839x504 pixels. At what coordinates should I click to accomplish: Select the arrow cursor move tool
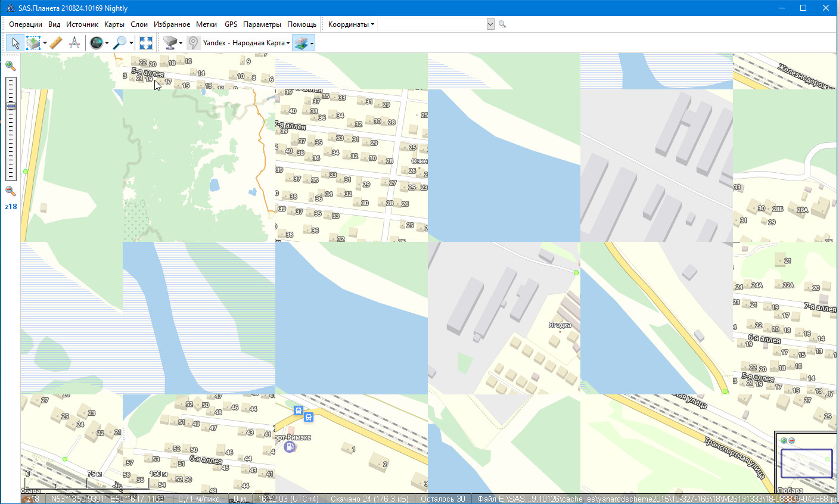pyautogui.click(x=15, y=43)
